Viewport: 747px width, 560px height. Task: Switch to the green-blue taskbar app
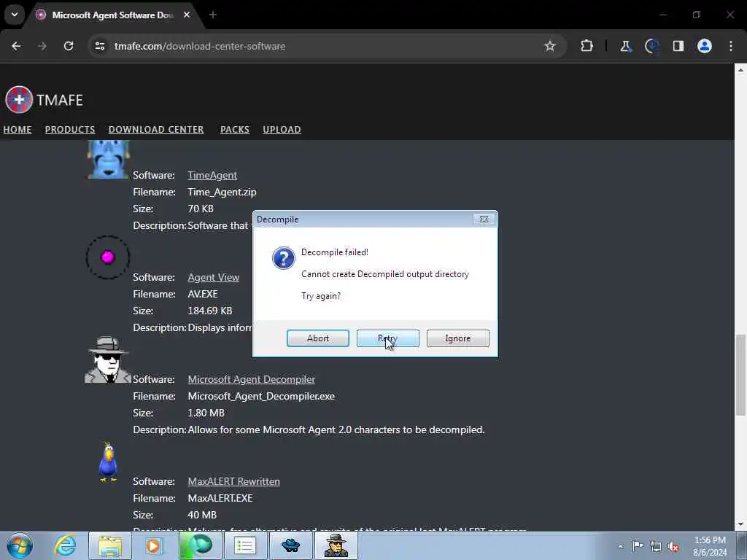(201, 545)
